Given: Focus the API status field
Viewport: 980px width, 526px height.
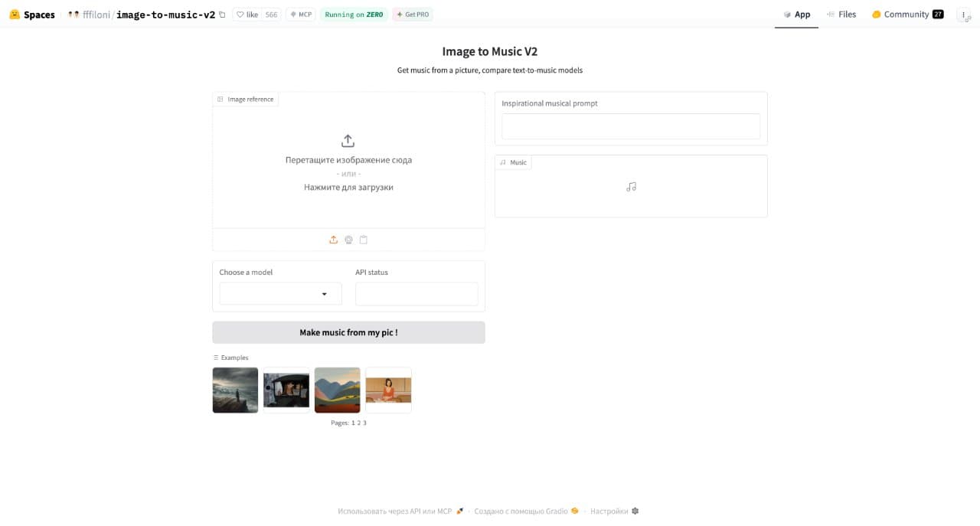Looking at the screenshot, I should click(x=416, y=294).
